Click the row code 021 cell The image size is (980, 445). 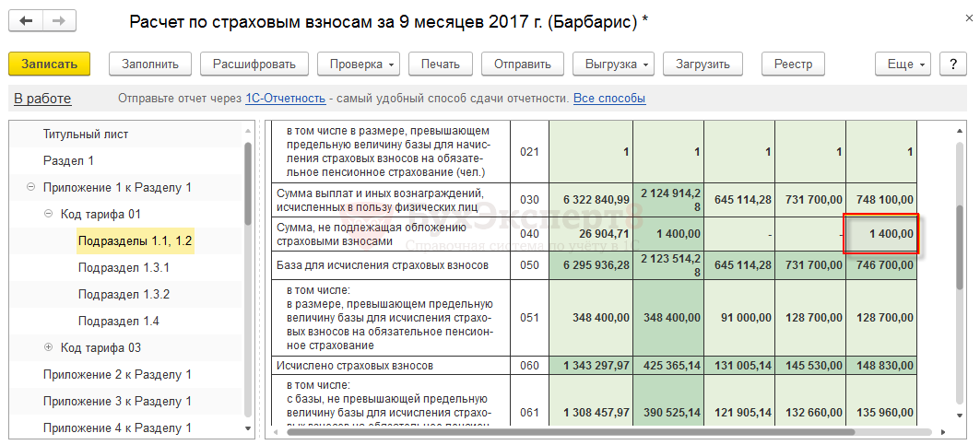[529, 151]
